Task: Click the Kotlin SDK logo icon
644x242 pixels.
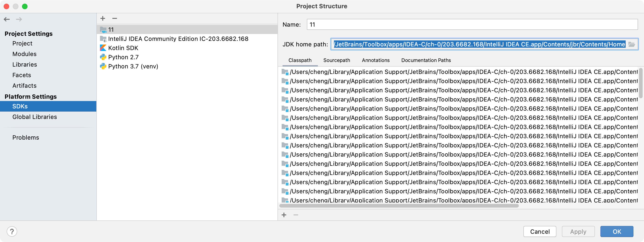Action: [x=103, y=48]
